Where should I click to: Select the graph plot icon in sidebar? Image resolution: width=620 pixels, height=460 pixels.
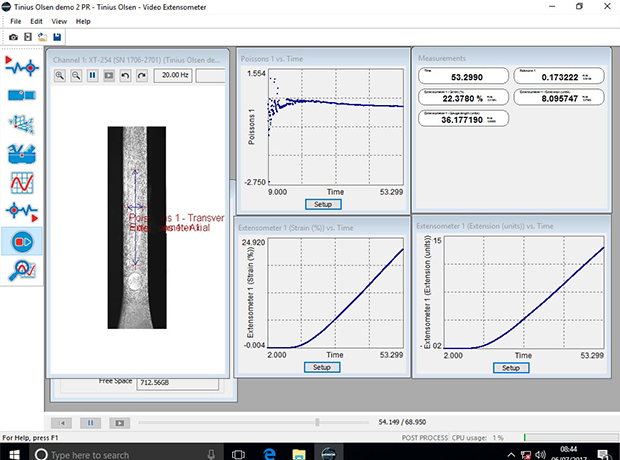22,182
